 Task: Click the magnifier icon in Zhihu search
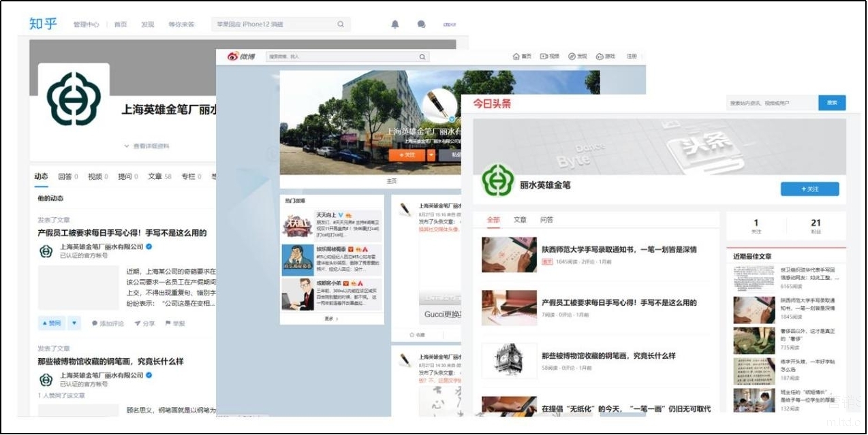click(341, 25)
